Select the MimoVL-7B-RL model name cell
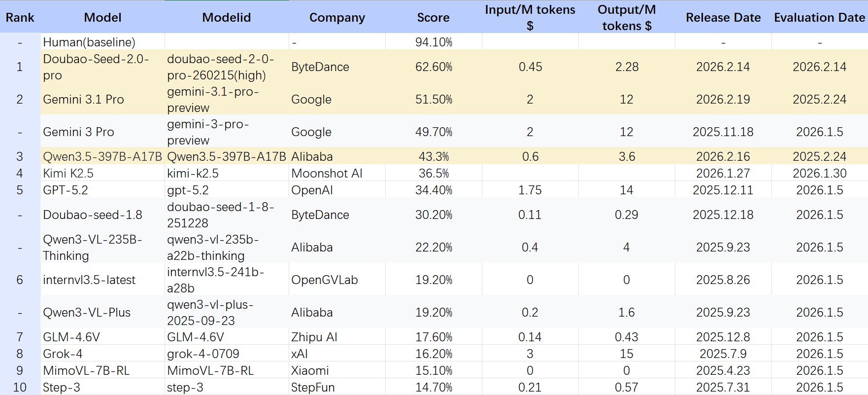 click(86, 371)
